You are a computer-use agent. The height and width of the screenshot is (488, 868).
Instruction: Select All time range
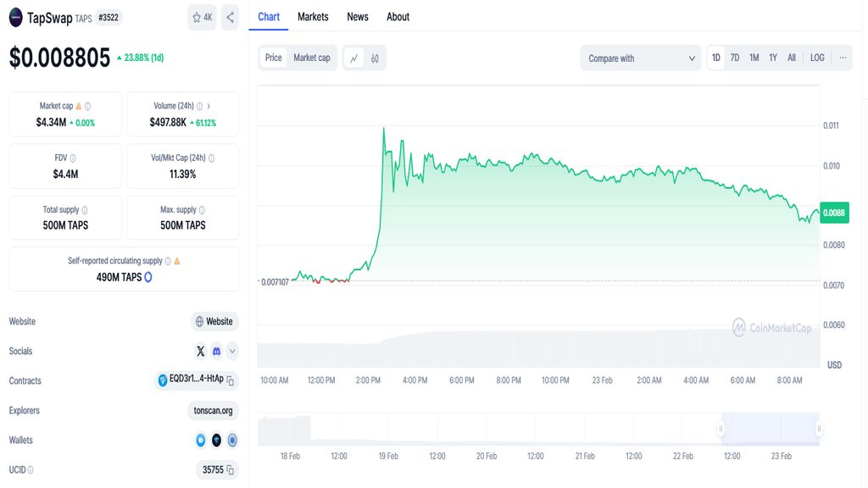click(x=792, y=58)
